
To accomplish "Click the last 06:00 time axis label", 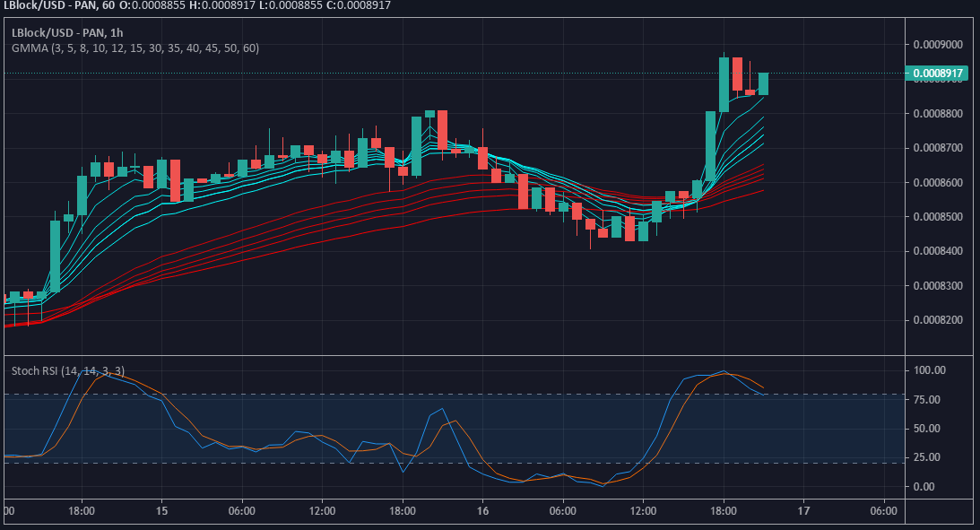I will (884, 510).
